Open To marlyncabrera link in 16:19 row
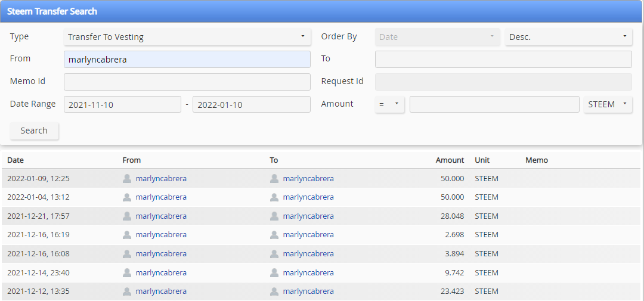The height and width of the screenshot is (301, 644). (308, 234)
